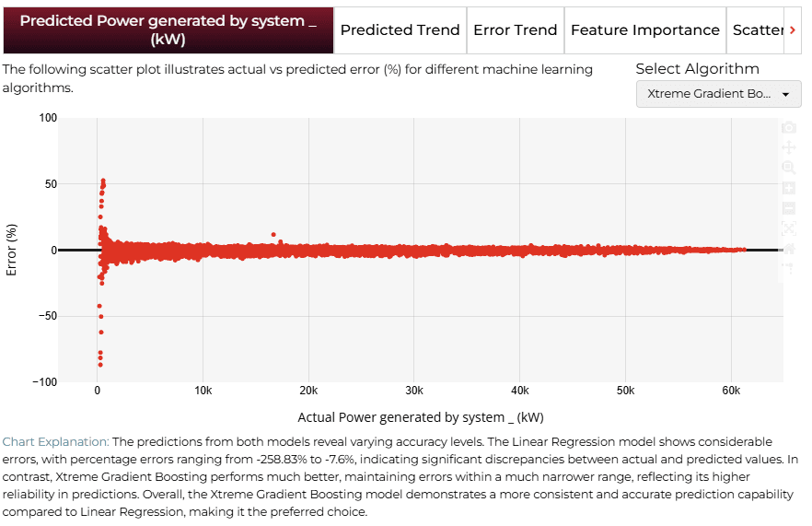Zoom in using the plus icon

click(789, 188)
